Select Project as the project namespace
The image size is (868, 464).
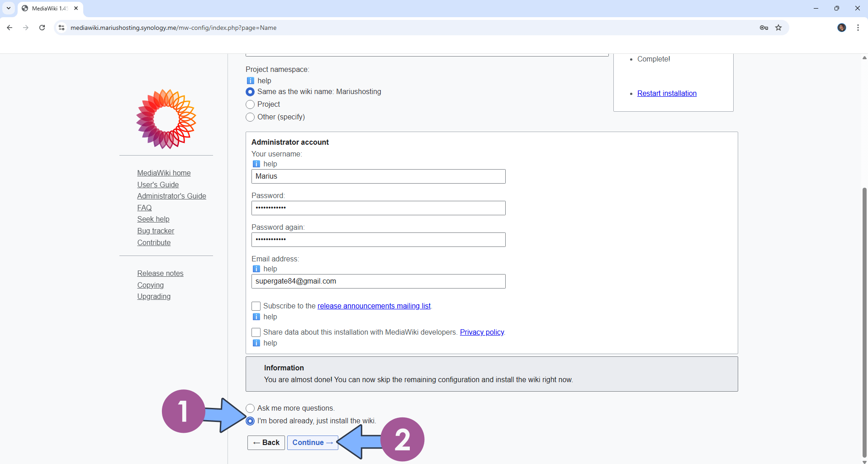(x=250, y=104)
